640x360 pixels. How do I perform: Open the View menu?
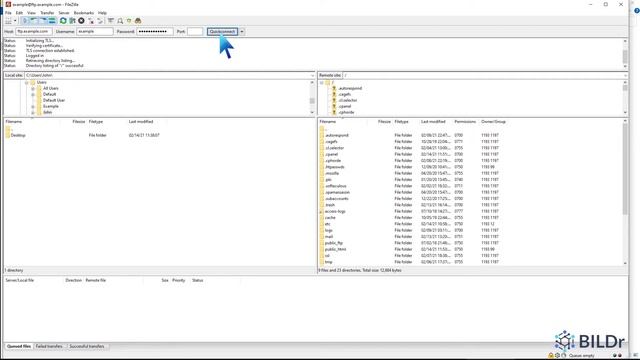coord(31,13)
